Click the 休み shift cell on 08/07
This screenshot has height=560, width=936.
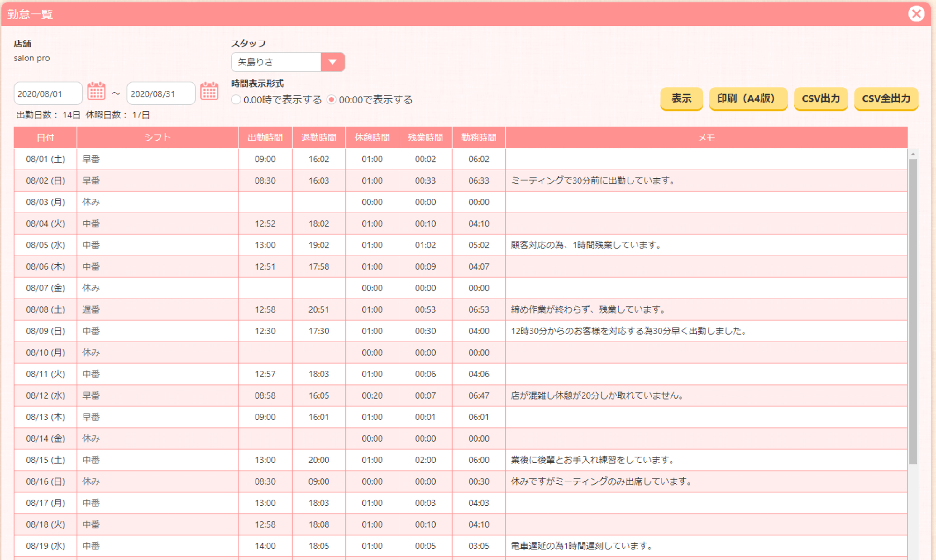(157, 288)
